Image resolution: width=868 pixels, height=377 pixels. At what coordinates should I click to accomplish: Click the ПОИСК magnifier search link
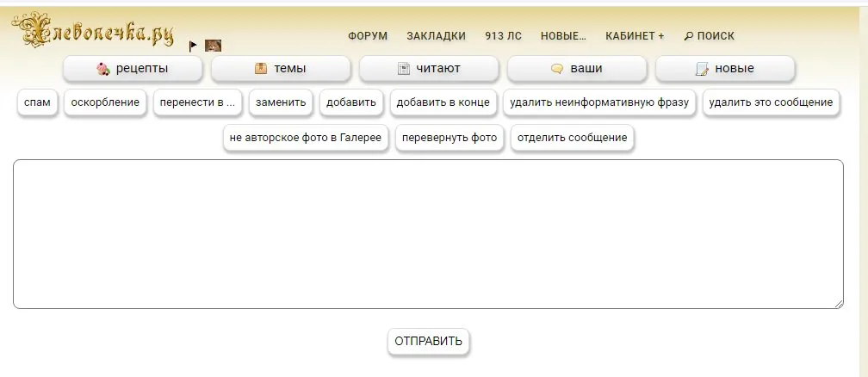709,36
